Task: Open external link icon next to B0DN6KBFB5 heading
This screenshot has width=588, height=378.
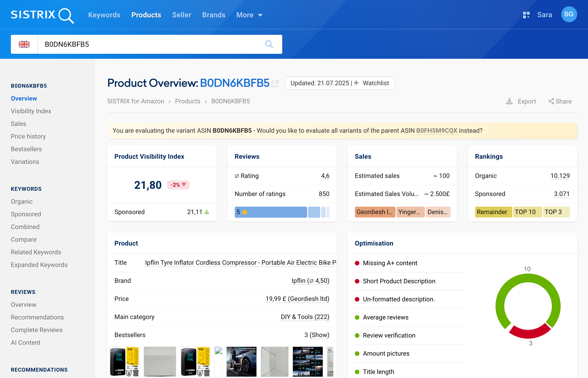Action: (x=275, y=84)
